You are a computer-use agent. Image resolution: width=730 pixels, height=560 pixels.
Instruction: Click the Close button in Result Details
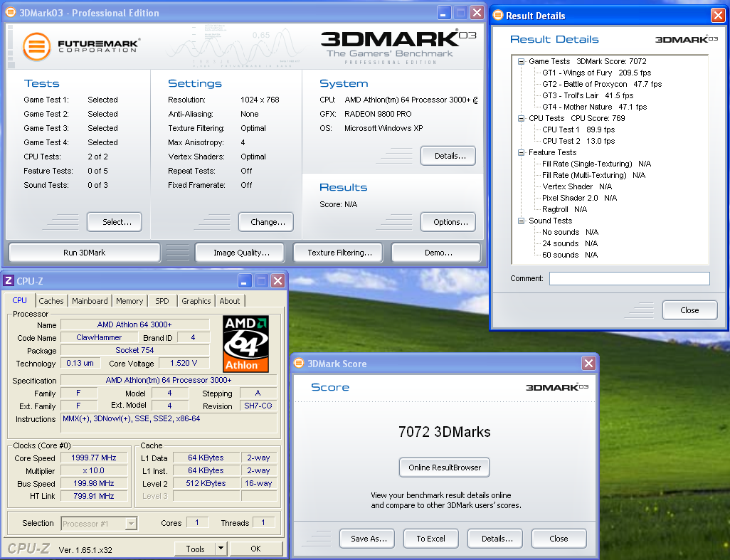690,310
